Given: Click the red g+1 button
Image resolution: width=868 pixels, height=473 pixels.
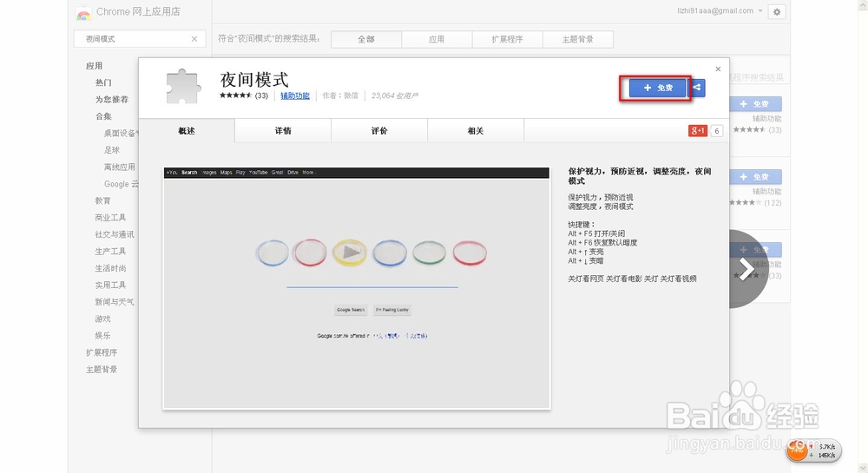Looking at the screenshot, I should pyautogui.click(x=698, y=130).
